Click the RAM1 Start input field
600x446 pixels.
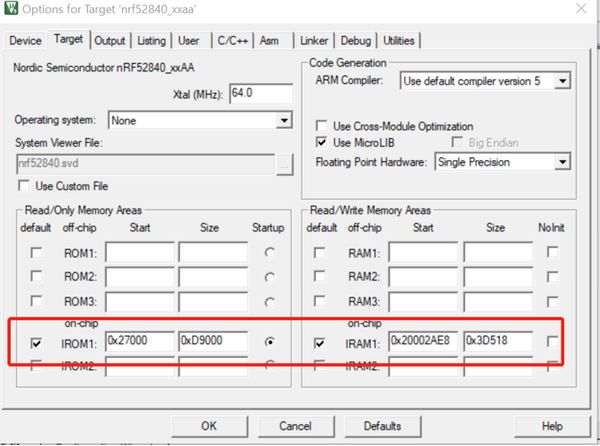[x=423, y=252]
